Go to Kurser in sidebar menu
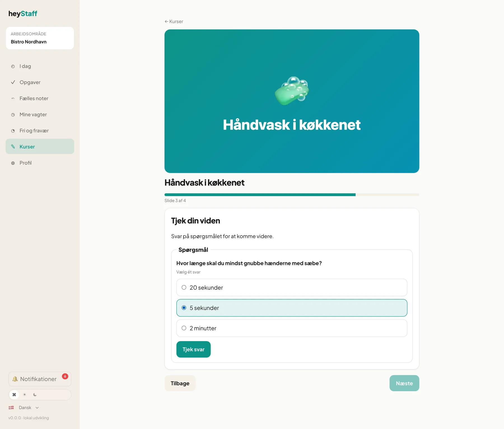Screen dimensions: 504x429 pos(40,147)
